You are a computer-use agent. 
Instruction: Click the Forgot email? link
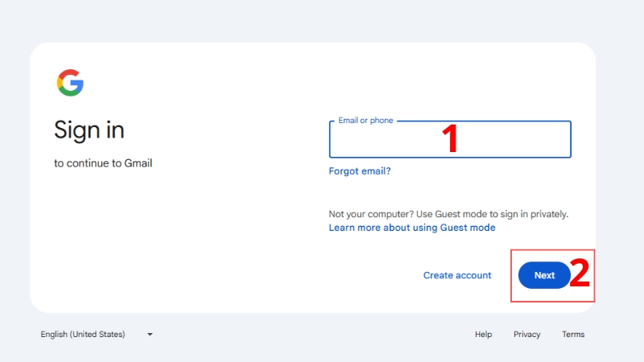coord(359,171)
